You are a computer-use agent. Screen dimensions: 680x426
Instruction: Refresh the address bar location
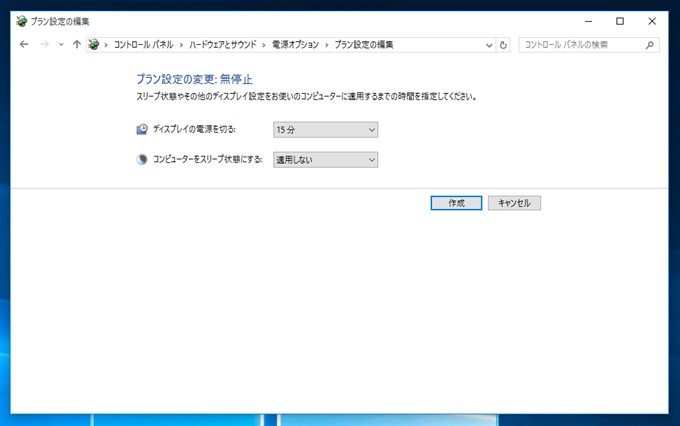[503, 45]
